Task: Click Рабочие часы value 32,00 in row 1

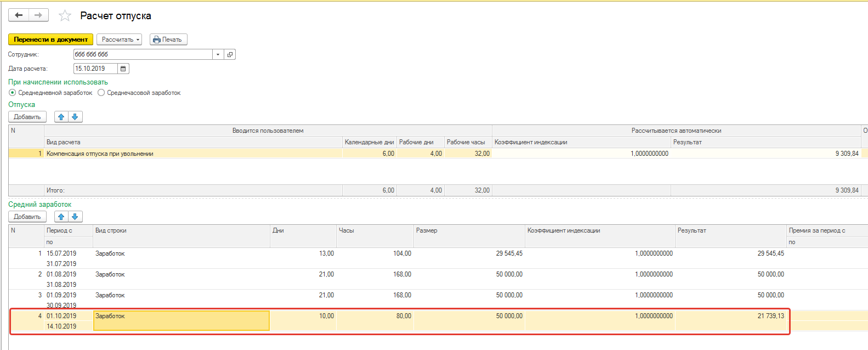Action: (482, 154)
